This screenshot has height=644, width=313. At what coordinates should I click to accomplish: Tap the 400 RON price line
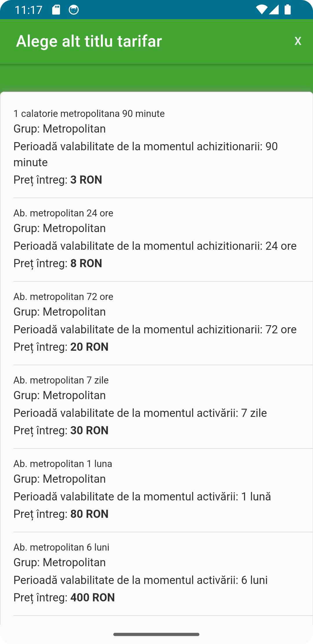[64, 598]
